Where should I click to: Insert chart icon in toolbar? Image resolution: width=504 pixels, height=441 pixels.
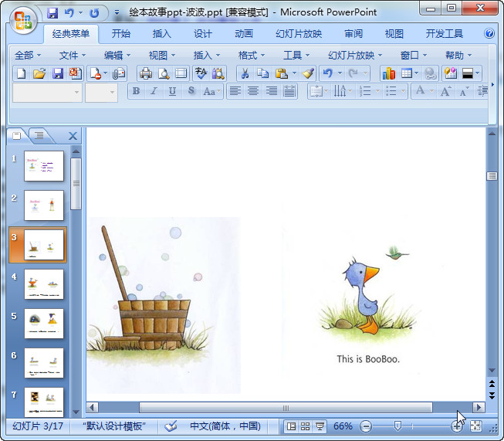point(389,73)
